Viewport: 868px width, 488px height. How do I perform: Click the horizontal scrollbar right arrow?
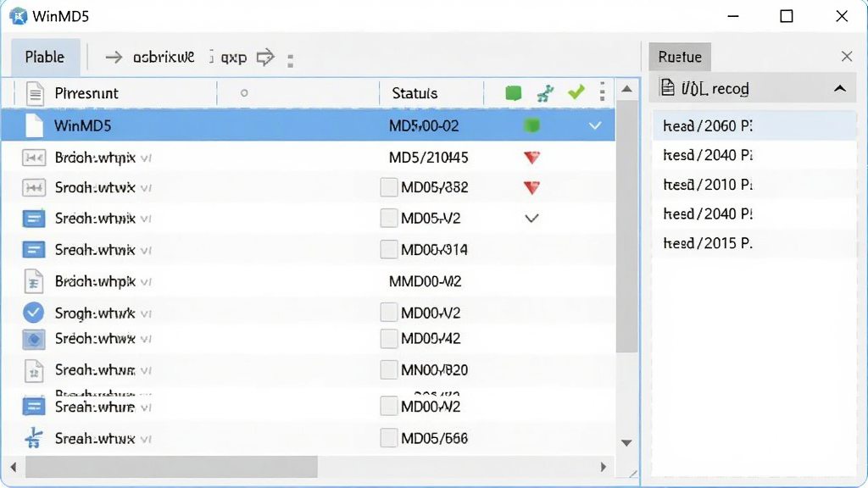tap(604, 467)
